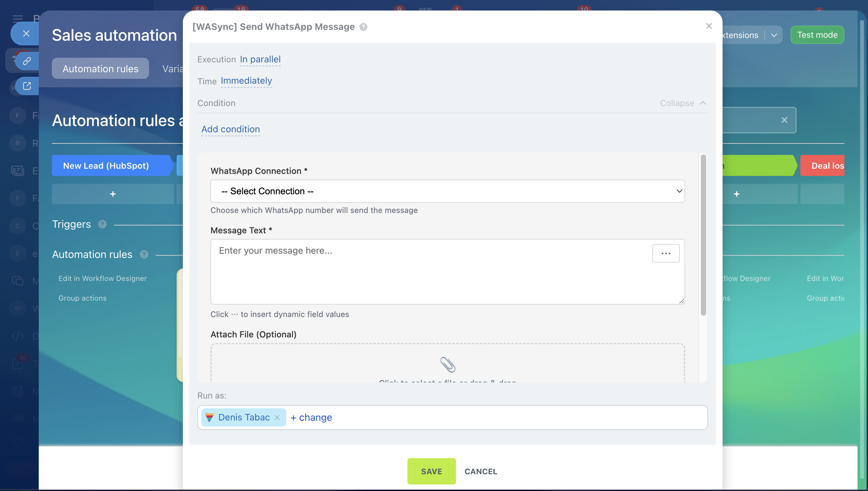
Task: Click the copy link icon button
Action: click(27, 61)
